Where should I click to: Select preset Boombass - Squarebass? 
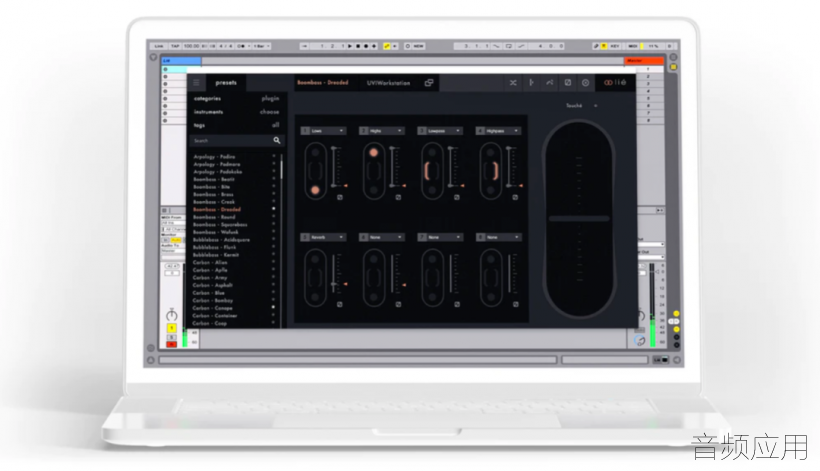click(x=220, y=225)
